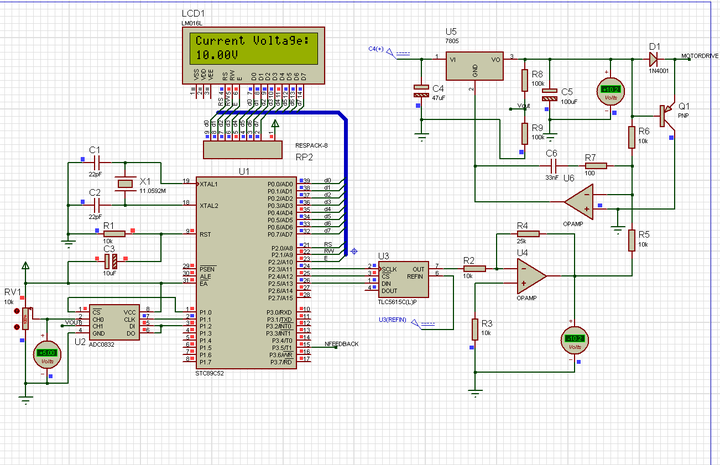
Task: Click the 1N4001 diode D1
Action: click(x=653, y=59)
